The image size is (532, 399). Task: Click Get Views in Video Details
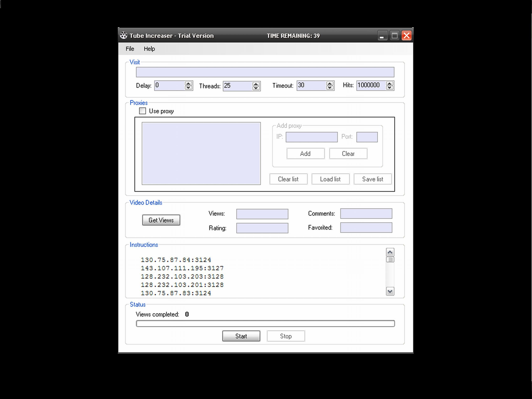[161, 220]
